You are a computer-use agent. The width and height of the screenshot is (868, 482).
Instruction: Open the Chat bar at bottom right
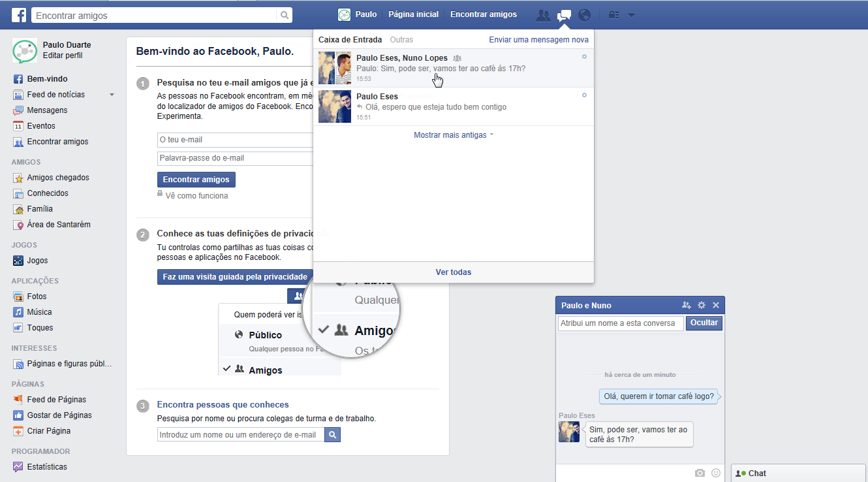798,474
